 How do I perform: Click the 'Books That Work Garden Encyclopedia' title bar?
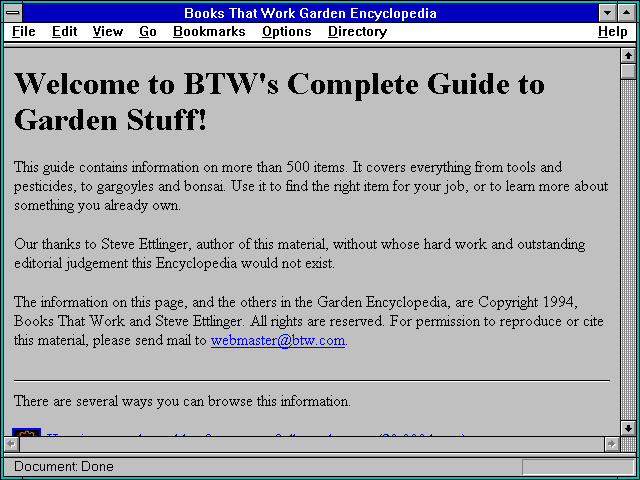[310, 13]
